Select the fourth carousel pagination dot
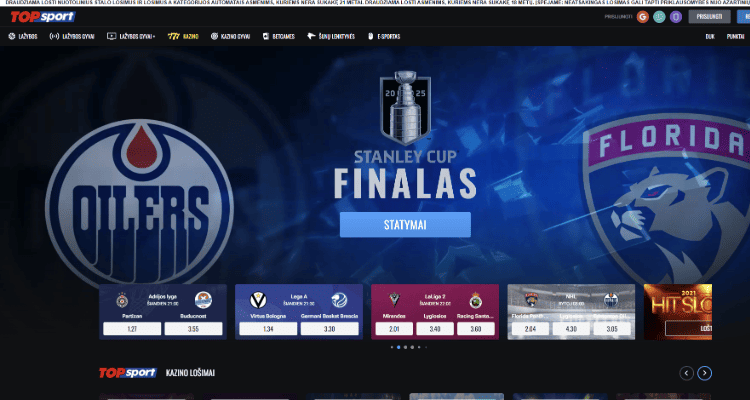This screenshot has width=750, height=400. 412,347
